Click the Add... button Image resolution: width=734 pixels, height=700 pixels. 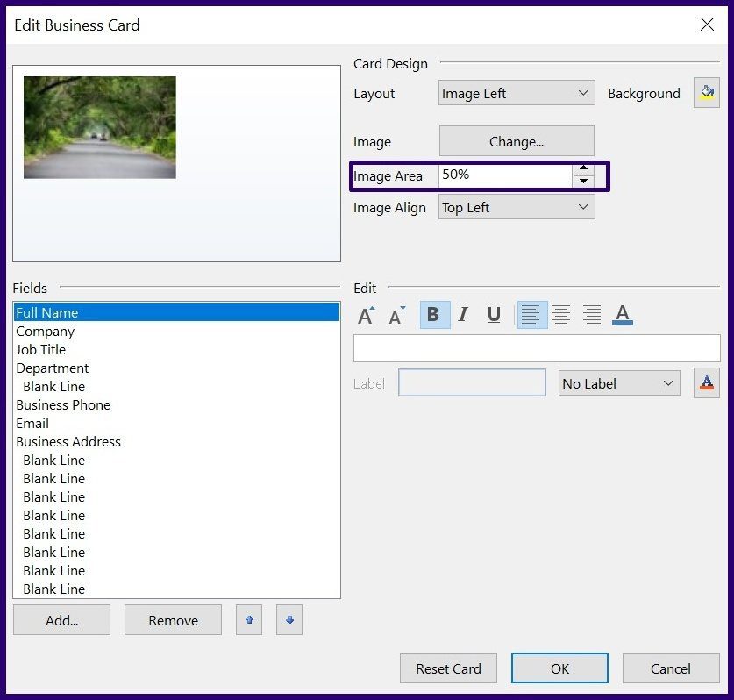pos(61,620)
